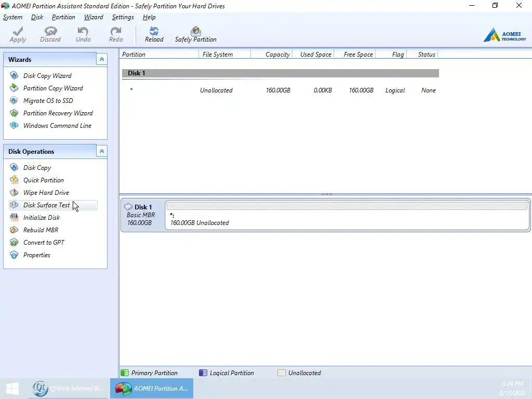532x399 pixels.
Task: Select the Disk 1 header row
Action: pos(280,73)
